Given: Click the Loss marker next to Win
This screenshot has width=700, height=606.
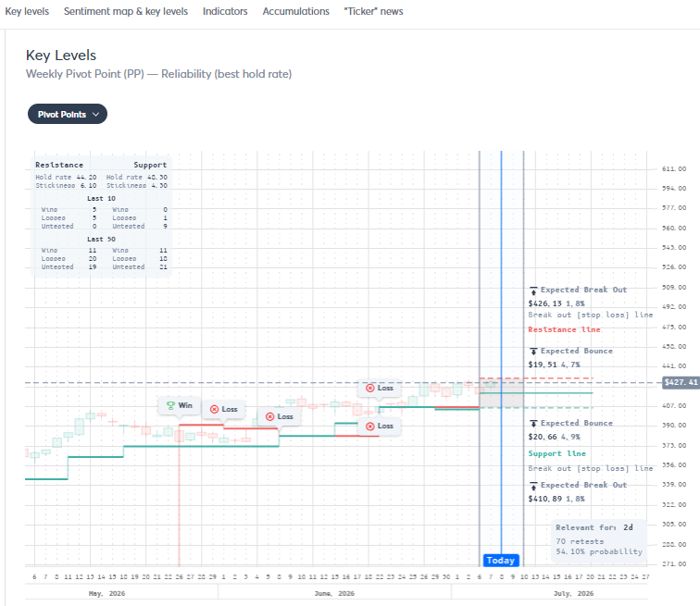Looking at the screenshot, I should (224, 409).
